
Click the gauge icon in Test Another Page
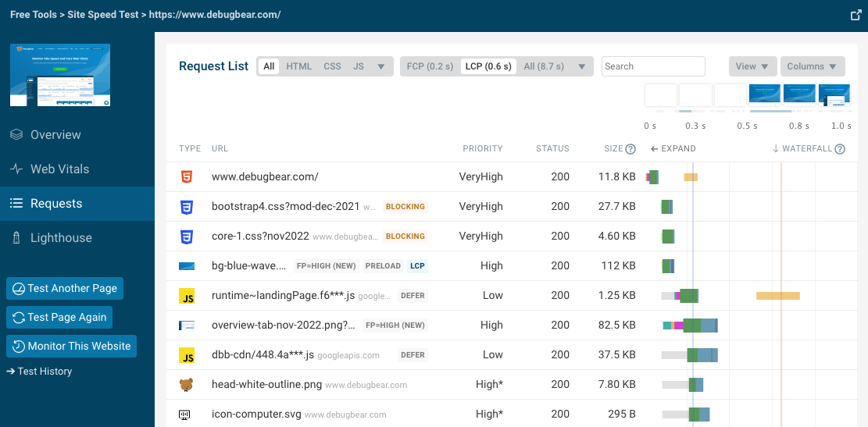pos(18,289)
